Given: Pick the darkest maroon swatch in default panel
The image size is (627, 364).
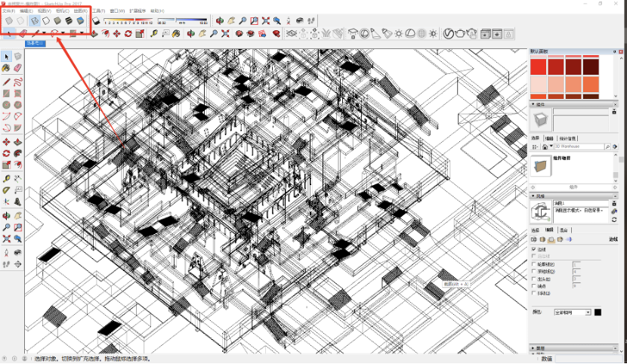Looking at the screenshot, I should pyautogui.click(x=591, y=66).
